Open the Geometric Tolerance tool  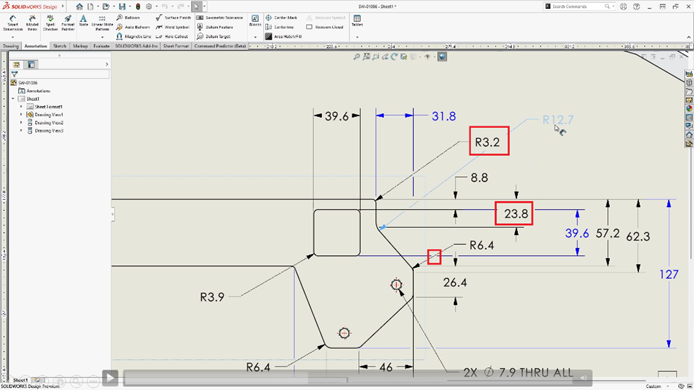click(220, 17)
